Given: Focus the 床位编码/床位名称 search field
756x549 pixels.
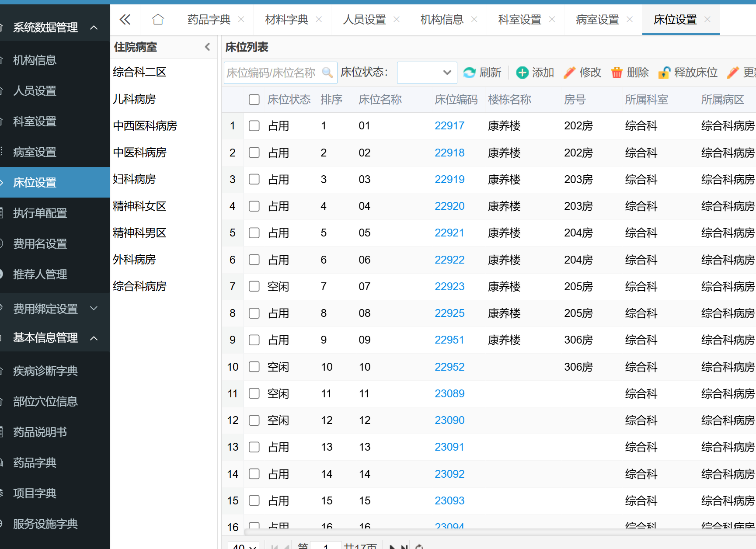Looking at the screenshot, I should pyautogui.click(x=273, y=73).
